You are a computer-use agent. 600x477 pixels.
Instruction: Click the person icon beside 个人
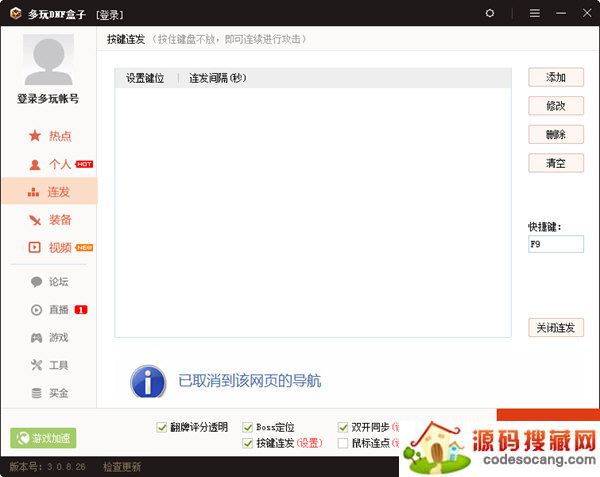[x=35, y=164]
